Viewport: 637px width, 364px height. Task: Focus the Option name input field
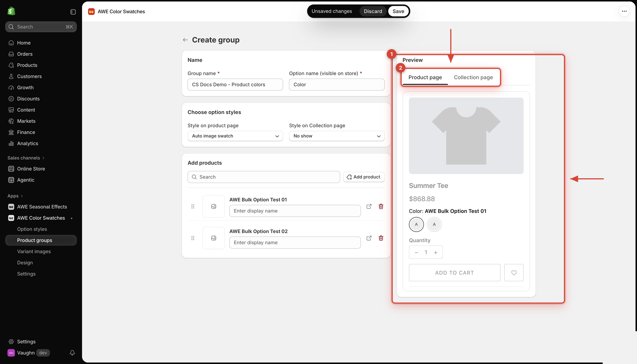pos(337,85)
